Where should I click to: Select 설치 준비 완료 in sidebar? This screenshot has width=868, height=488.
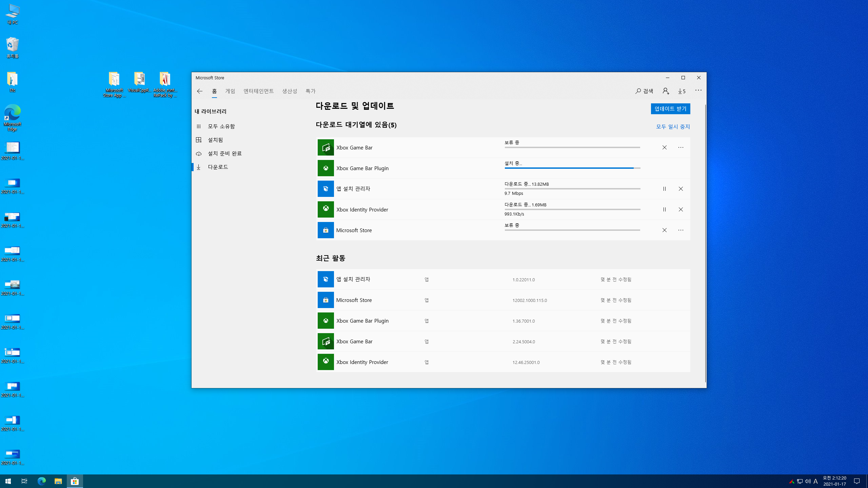click(x=224, y=154)
